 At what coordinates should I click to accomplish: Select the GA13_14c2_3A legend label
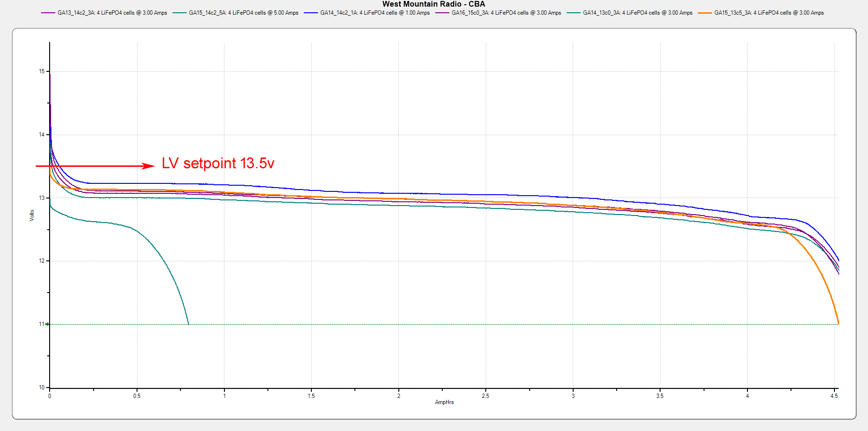tap(112, 13)
